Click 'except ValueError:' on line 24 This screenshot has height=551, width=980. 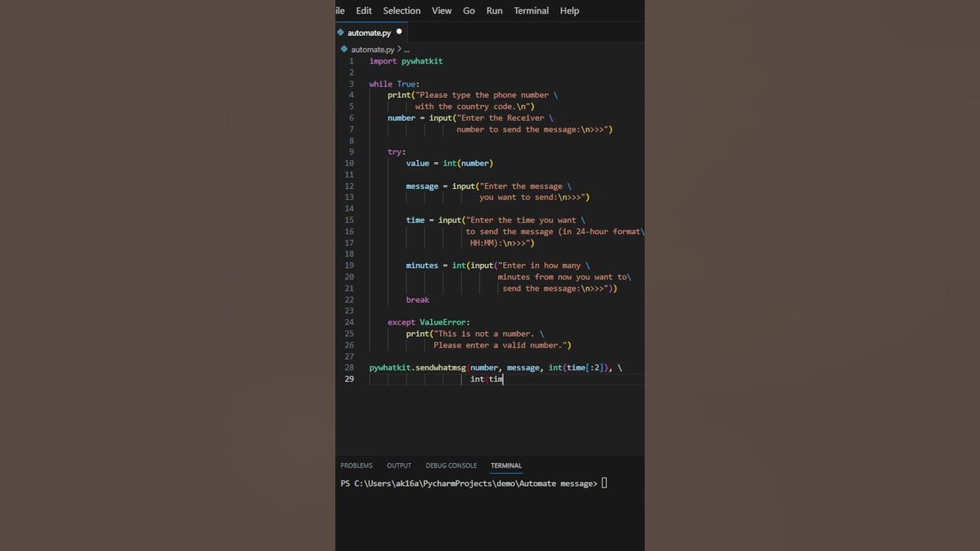pyautogui.click(x=429, y=322)
